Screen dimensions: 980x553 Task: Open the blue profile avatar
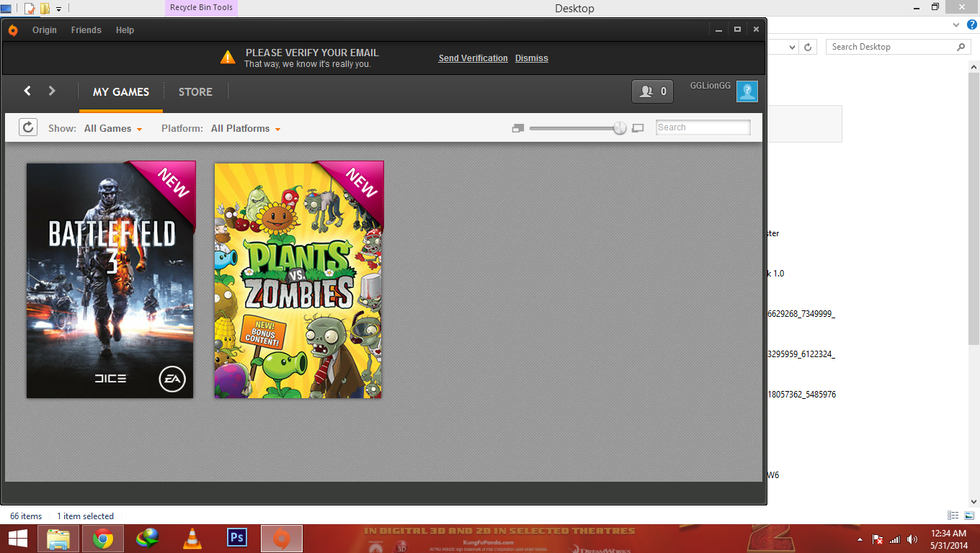click(x=747, y=91)
